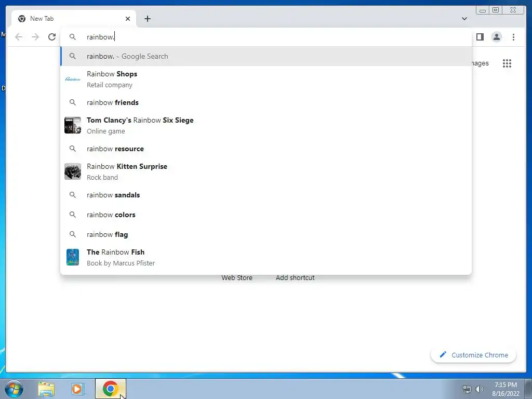Click the Chrome logo favicon on New Tab

(22, 19)
